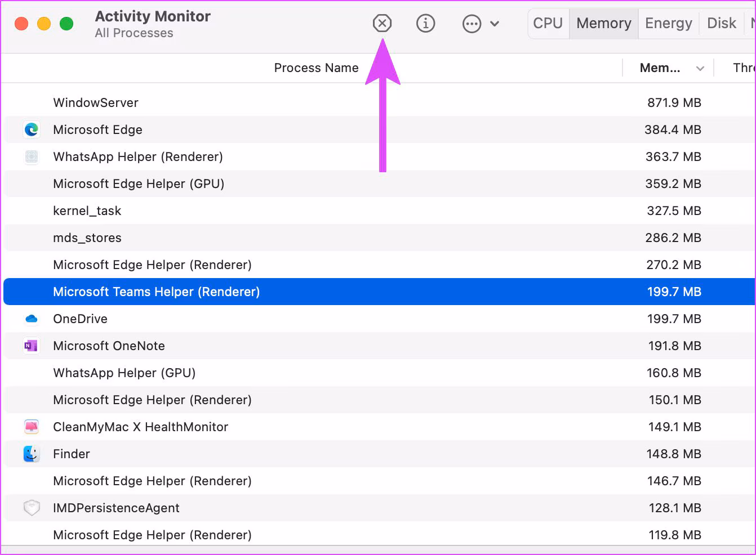The image size is (756, 555).
Task: Click the Microsoft OneNote icon
Action: [x=32, y=346]
